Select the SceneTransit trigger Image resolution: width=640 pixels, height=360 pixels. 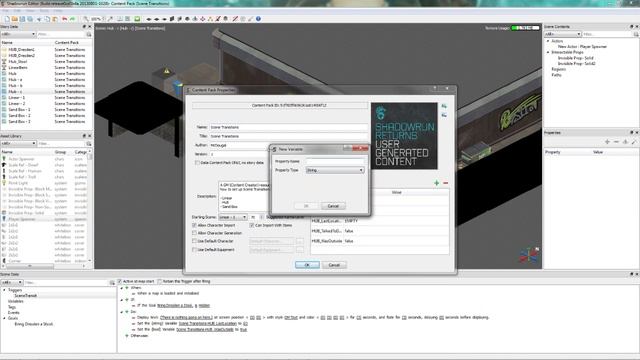click(x=25, y=296)
